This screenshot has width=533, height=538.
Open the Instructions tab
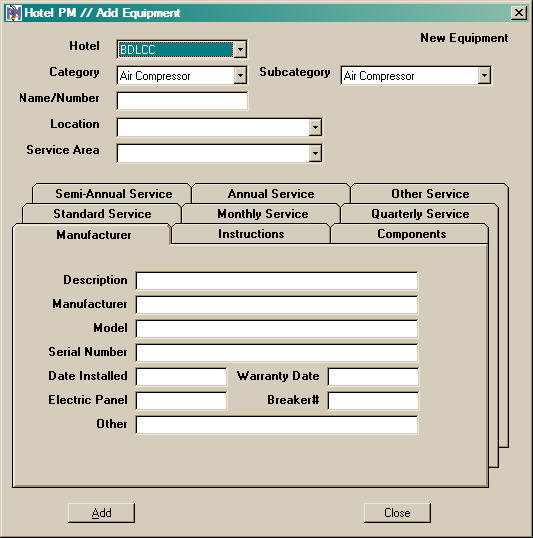coord(251,234)
